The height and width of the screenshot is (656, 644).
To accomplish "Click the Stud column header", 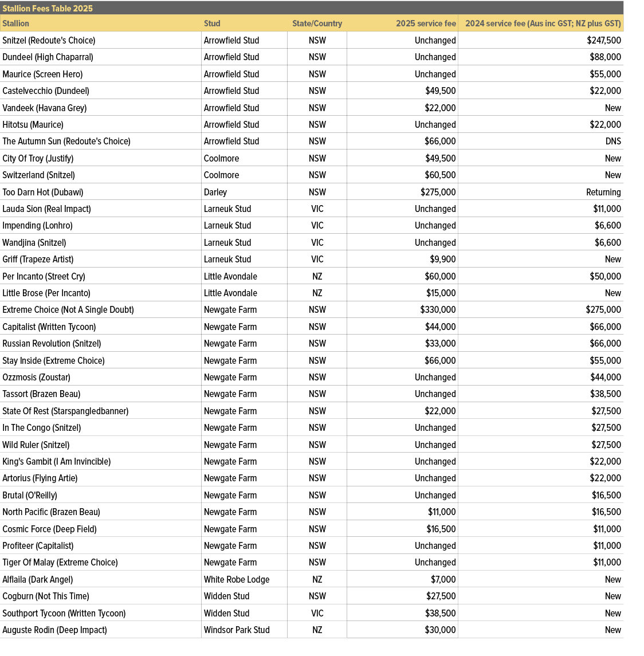I will click(x=212, y=23).
